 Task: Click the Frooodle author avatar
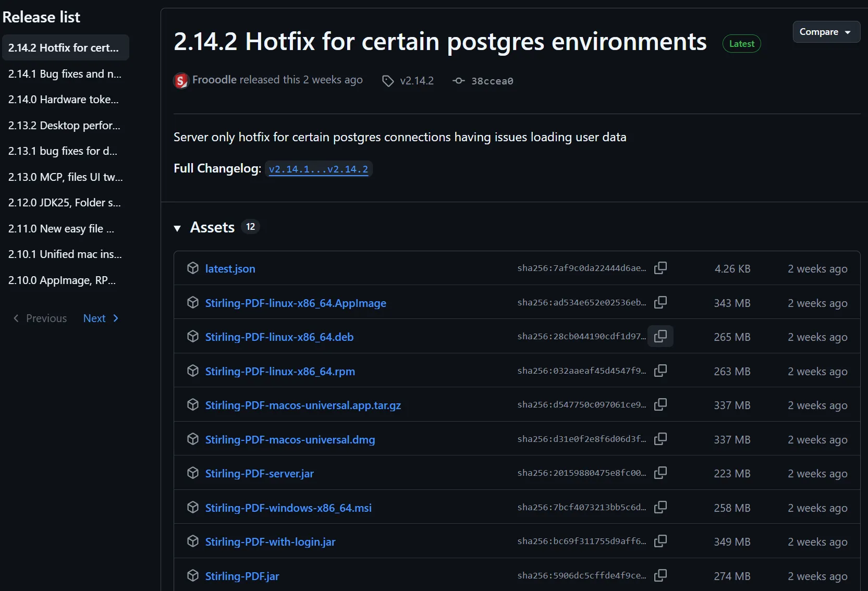181,81
